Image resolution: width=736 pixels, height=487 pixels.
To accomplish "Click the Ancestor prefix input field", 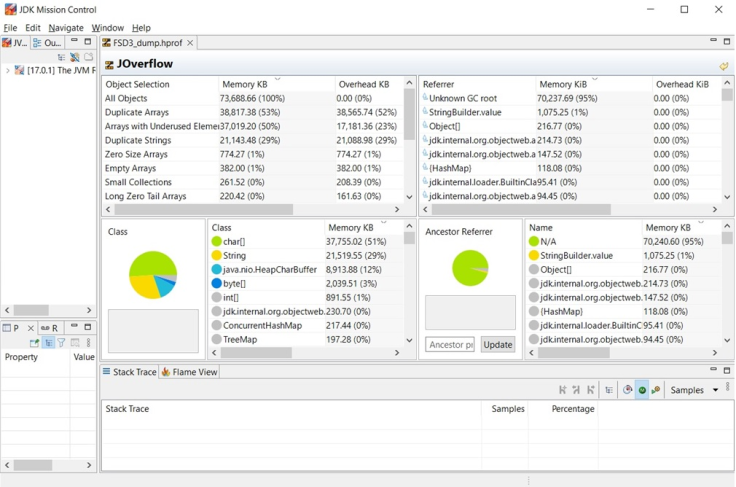I will (x=450, y=344).
